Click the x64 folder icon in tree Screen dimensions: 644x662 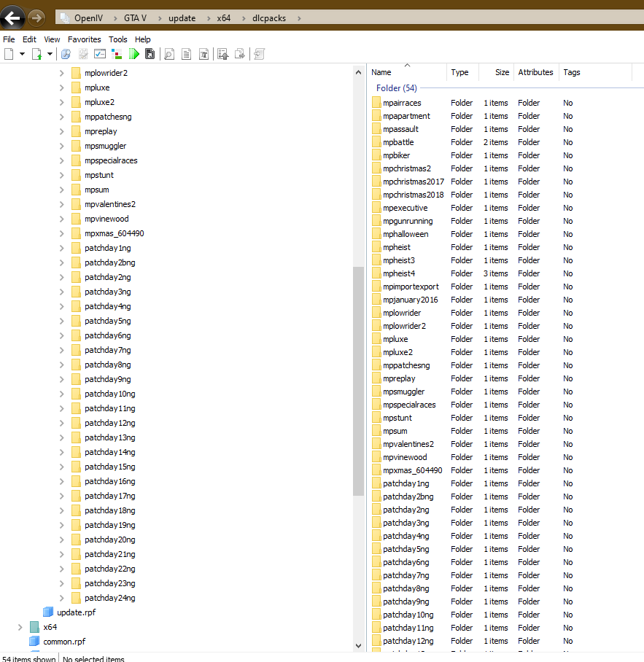(34, 627)
